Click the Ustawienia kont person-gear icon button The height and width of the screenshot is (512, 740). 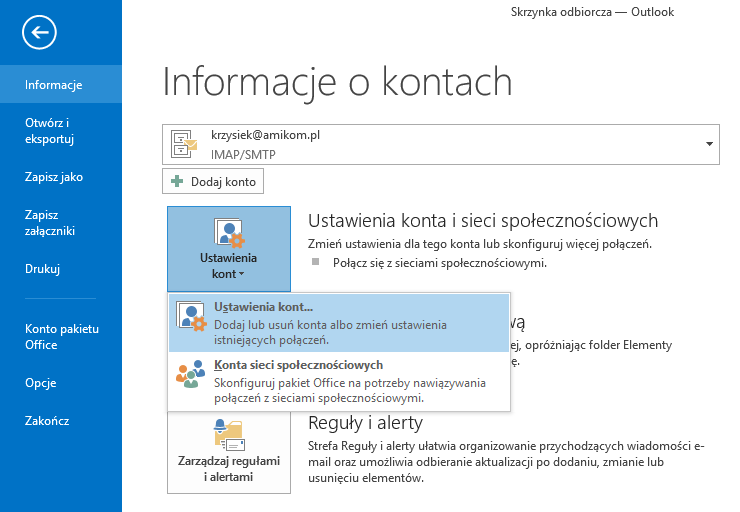229,234
